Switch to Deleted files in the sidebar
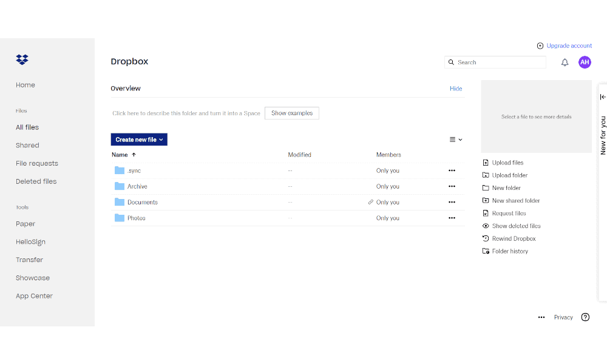This screenshot has width=607, height=364. point(36,181)
